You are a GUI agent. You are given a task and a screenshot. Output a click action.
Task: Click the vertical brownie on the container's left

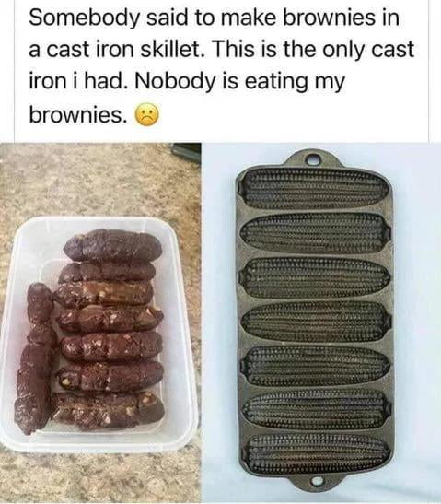pyautogui.click(x=35, y=358)
